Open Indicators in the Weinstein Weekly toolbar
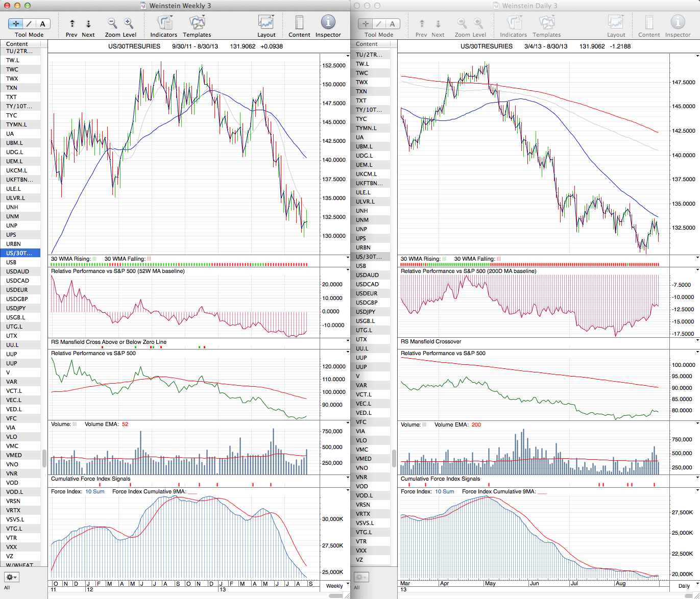This screenshot has height=599, width=700. pos(163,23)
